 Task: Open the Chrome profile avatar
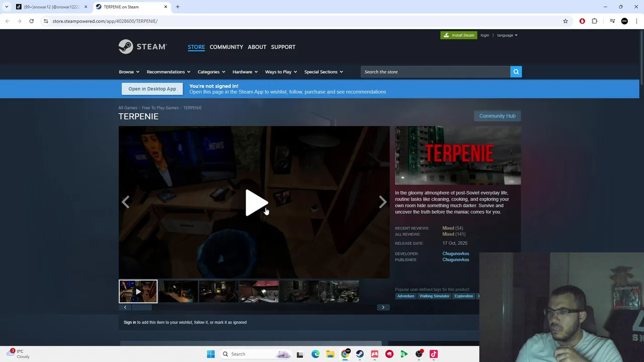click(x=624, y=21)
